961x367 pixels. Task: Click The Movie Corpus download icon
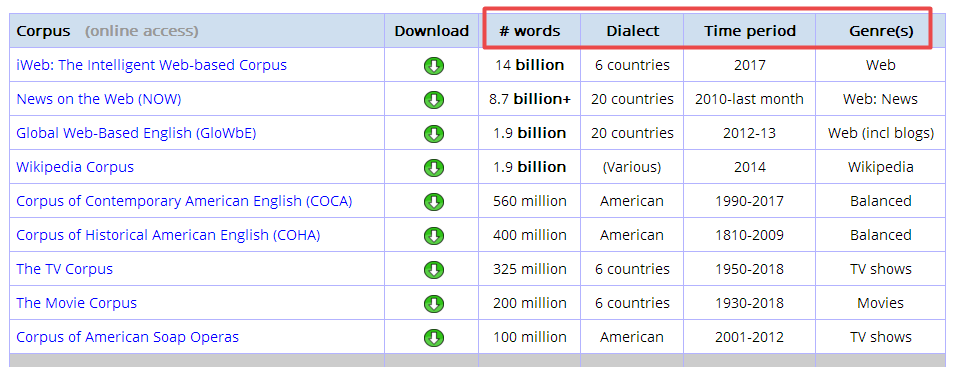pos(433,303)
